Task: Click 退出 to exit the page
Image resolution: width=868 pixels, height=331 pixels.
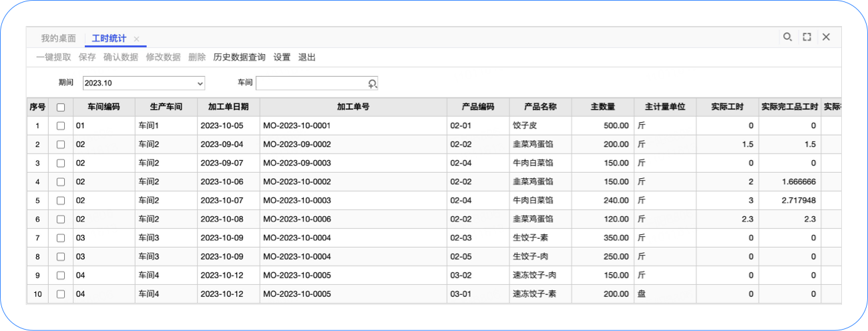Action: click(306, 57)
